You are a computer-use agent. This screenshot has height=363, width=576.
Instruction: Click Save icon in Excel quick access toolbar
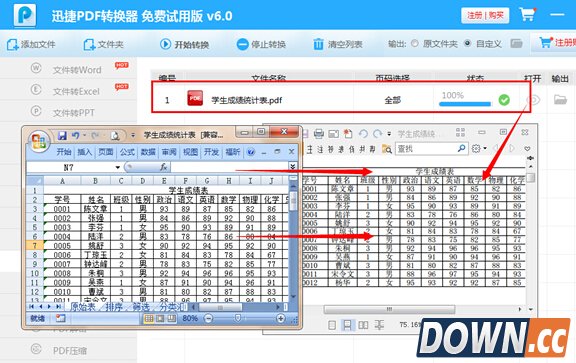62,136
